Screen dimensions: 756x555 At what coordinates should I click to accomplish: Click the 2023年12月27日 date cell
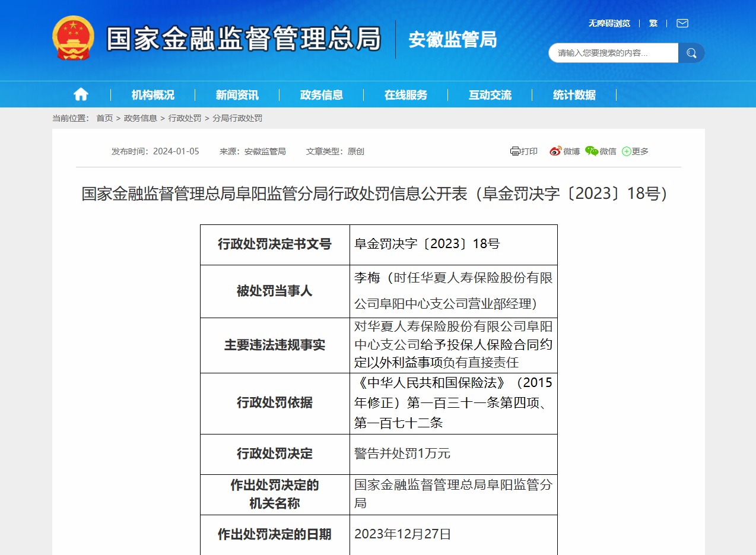[x=453, y=535]
